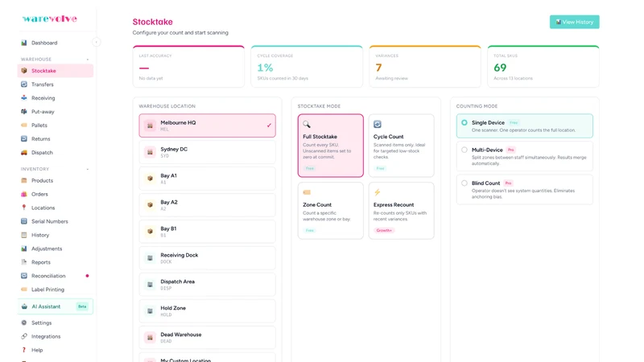
Task: Select Receiving Dock location row
Action: tap(208, 257)
